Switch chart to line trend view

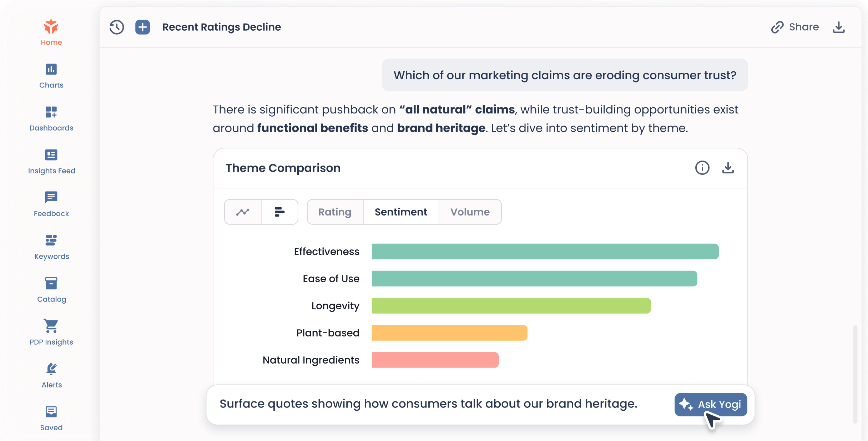pyautogui.click(x=243, y=212)
